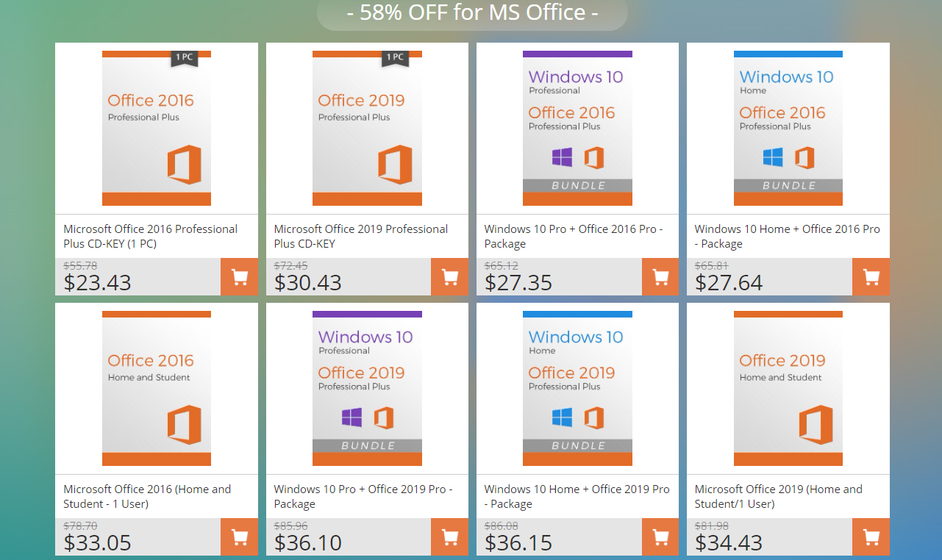
Task: Click the 58% OFF for MS Office banner
Action: point(472,13)
